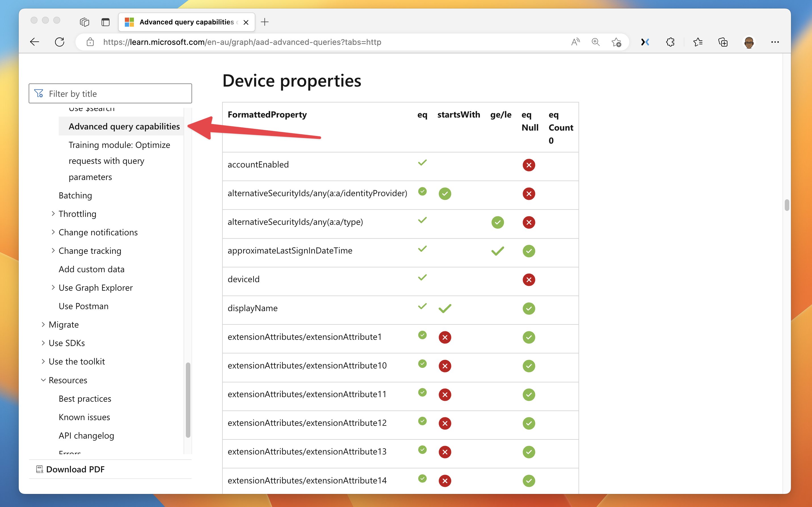
Task: Open the user profile avatar
Action: (x=749, y=42)
